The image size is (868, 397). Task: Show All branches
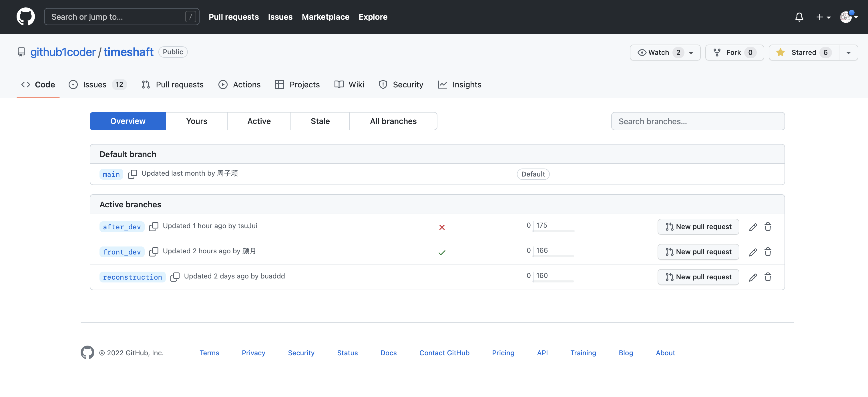(393, 121)
